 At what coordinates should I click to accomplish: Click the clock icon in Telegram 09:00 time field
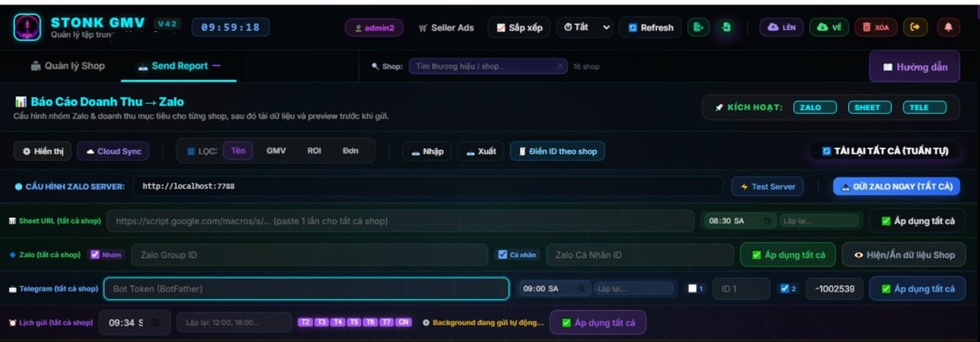tap(582, 288)
